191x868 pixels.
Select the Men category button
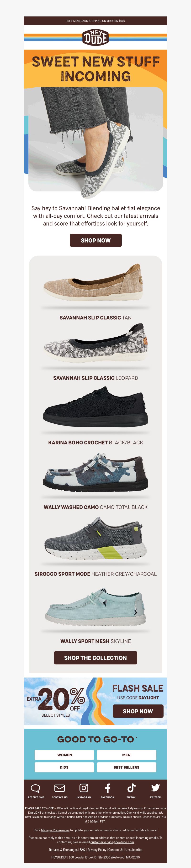tap(127, 755)
